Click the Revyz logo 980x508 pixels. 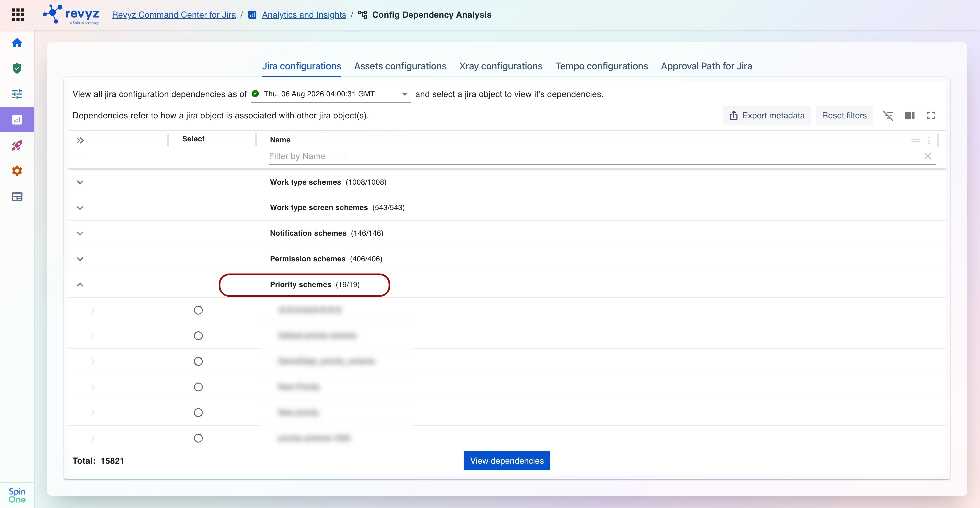(x=71, y=14)
